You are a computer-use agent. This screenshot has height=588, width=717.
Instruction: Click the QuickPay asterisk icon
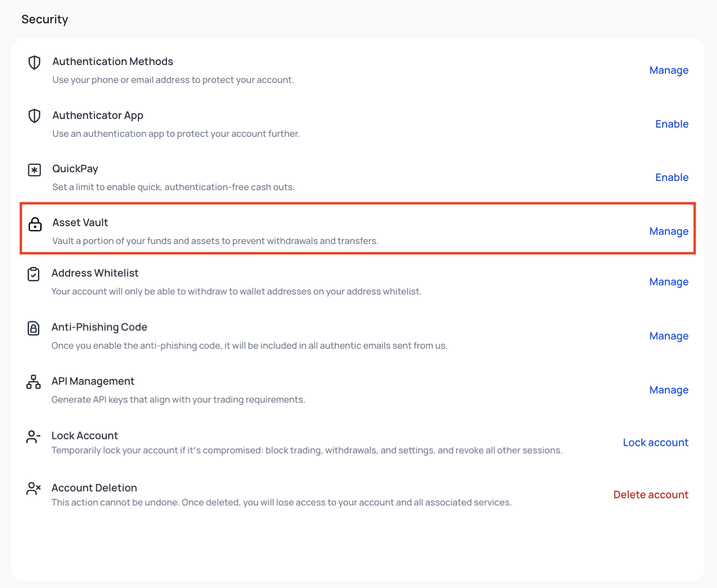pos(34,170)
